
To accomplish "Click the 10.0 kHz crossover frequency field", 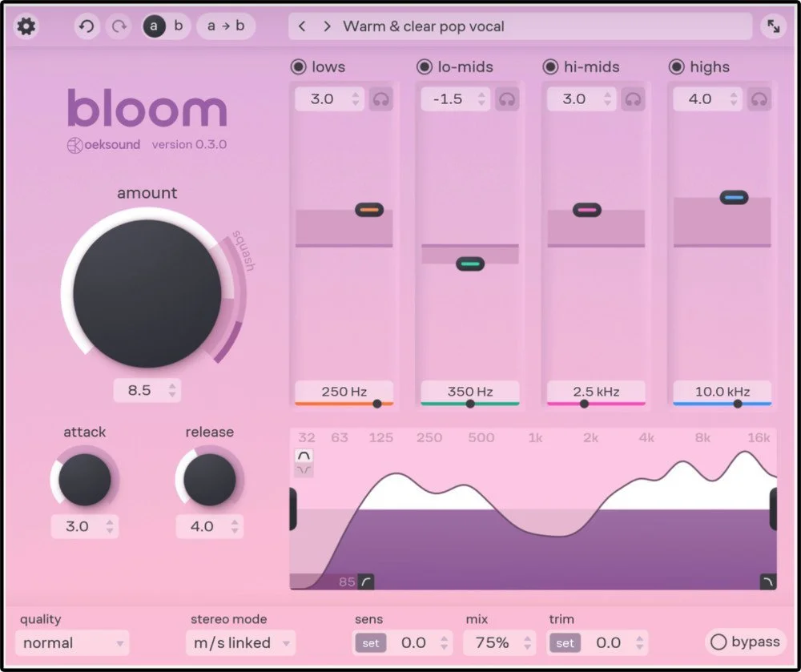I will point(723,391).
